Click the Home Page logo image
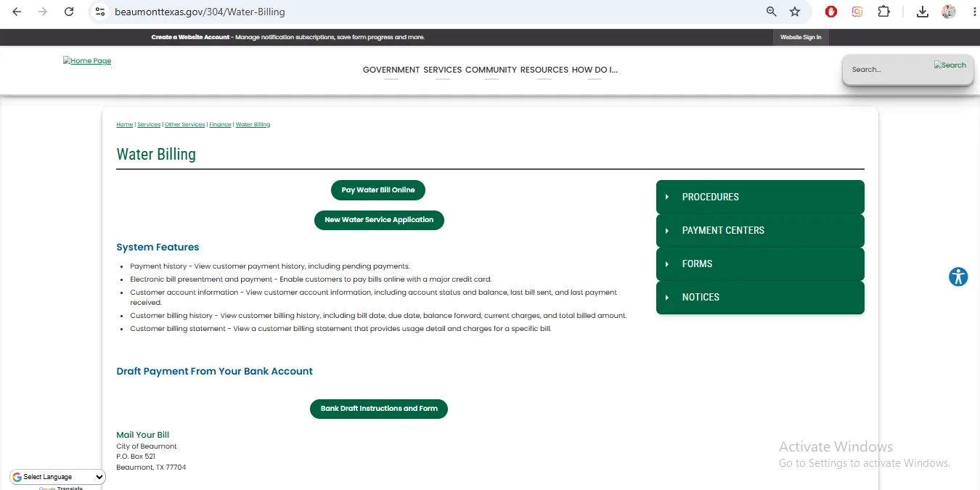The height and width of the screenshot is (490, 980). pos(87,61)
